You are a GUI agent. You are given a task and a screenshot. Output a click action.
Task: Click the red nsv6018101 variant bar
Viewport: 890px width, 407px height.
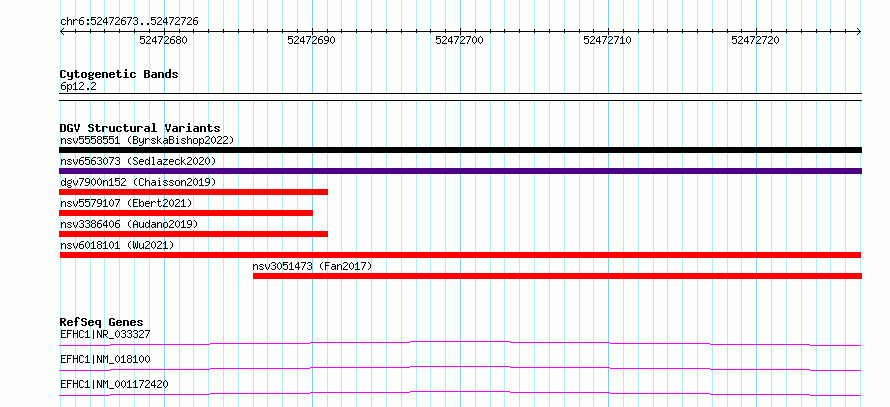[x=460, y=255]
